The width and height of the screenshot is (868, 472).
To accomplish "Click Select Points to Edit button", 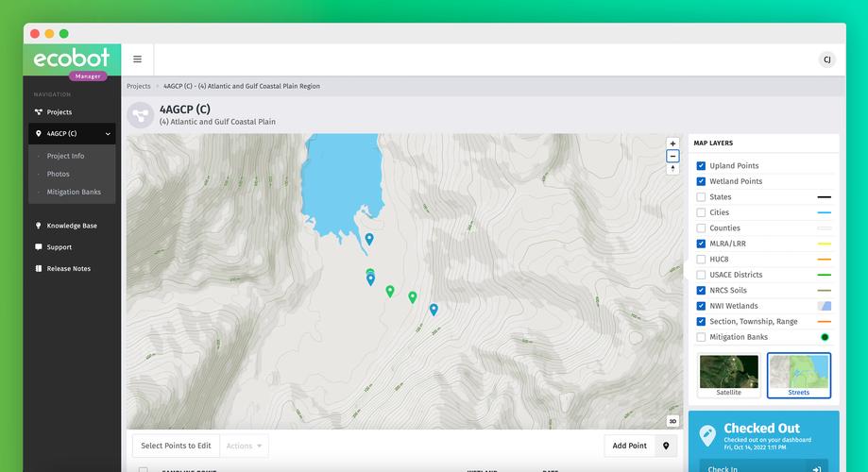I will [x=176, y=446].
